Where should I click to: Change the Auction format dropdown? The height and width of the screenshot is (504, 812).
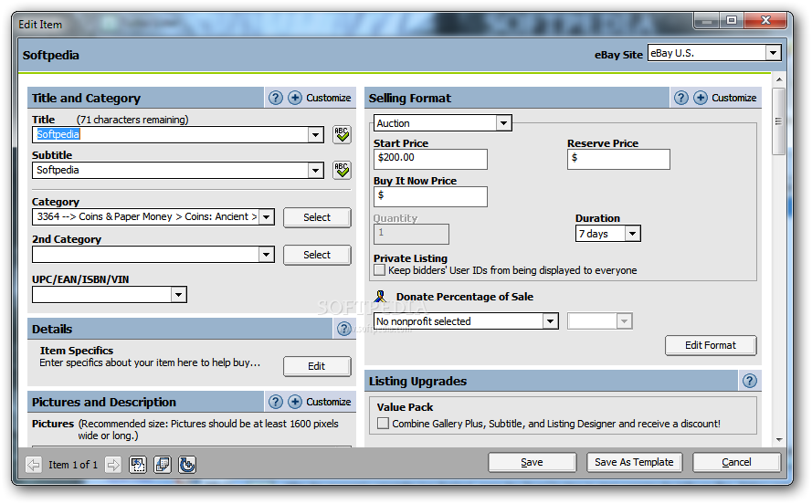[503, 123]
